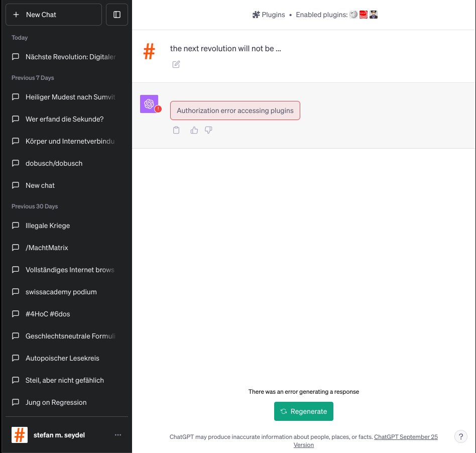Click the user message 'the next revolution will not be ...'
476x453 pixels.
[225, 49]
